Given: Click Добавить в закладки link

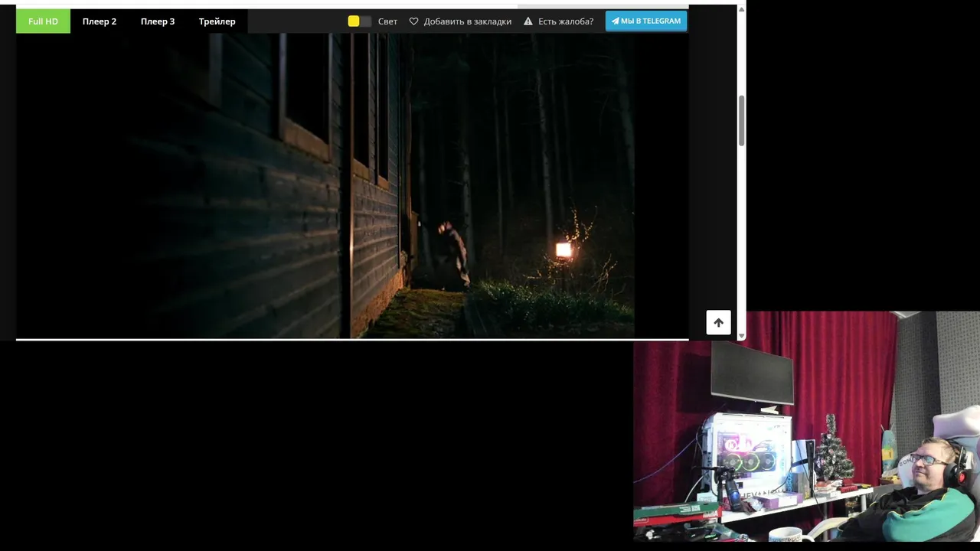Looking at the screenshot, I should [x=468, y=21].
